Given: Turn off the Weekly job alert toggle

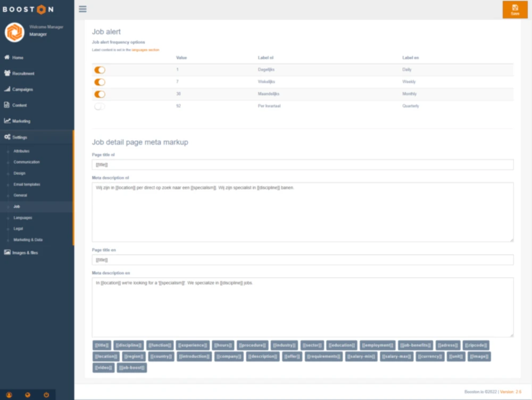Looking at the screenshot, I should point(99,82).
